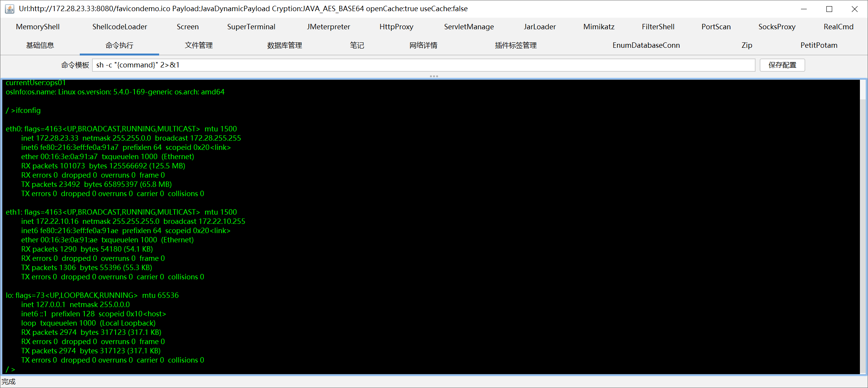This screenshot has width=868, height=388.
Task: Select the 命令执行 tab
Action: [x=119, y=45]
